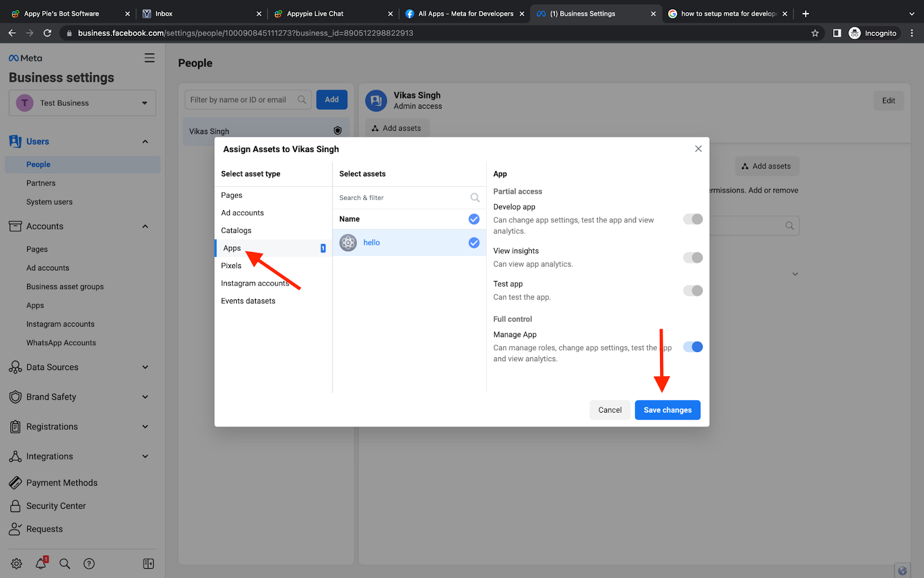Toggle the browser side panel icon
Viewport: 924px width, 578px height.
(x=837, y=33)
